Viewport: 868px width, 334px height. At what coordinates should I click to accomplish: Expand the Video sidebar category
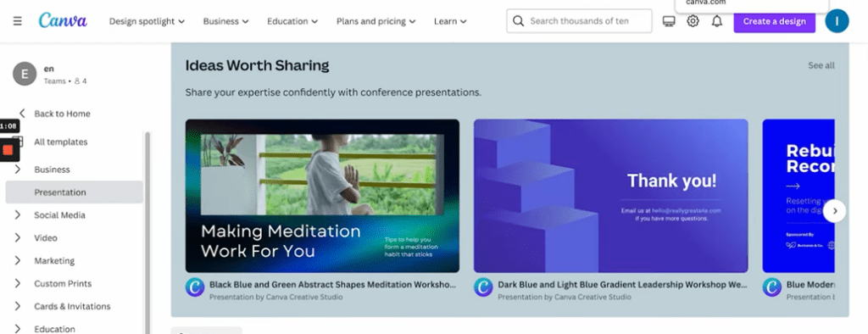click(17, 237)
